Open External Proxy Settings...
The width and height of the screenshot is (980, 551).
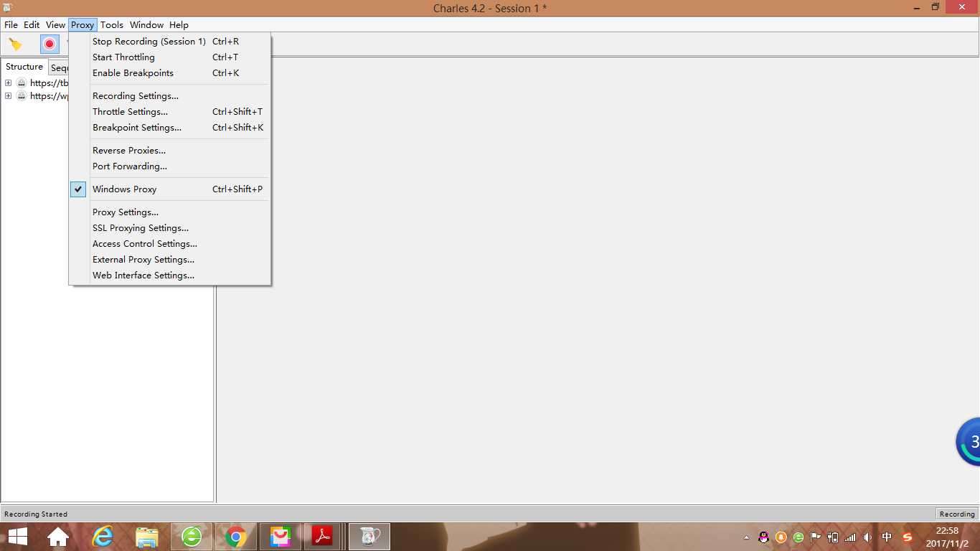coord(170,260)
